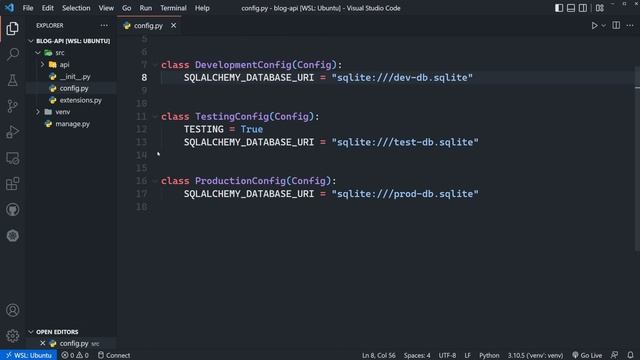Open editor More Actions ellipsis
This screenshot has height=360, width=640.
click(x=630, y=25)
